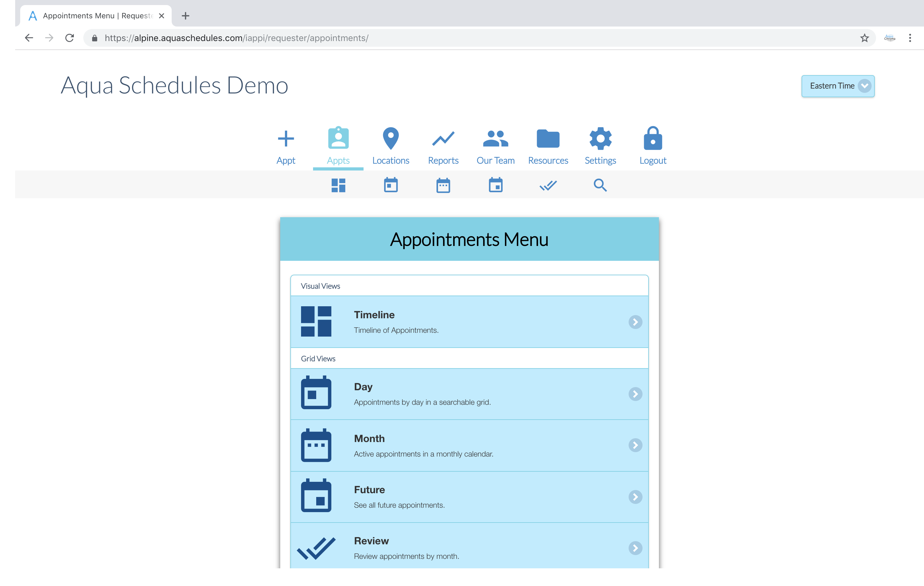Bookmark the page with star icon

coord(864,38)
